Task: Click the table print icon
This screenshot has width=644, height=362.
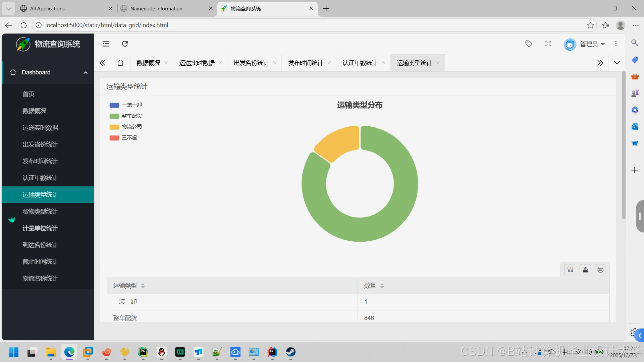Action: (600, 270)
